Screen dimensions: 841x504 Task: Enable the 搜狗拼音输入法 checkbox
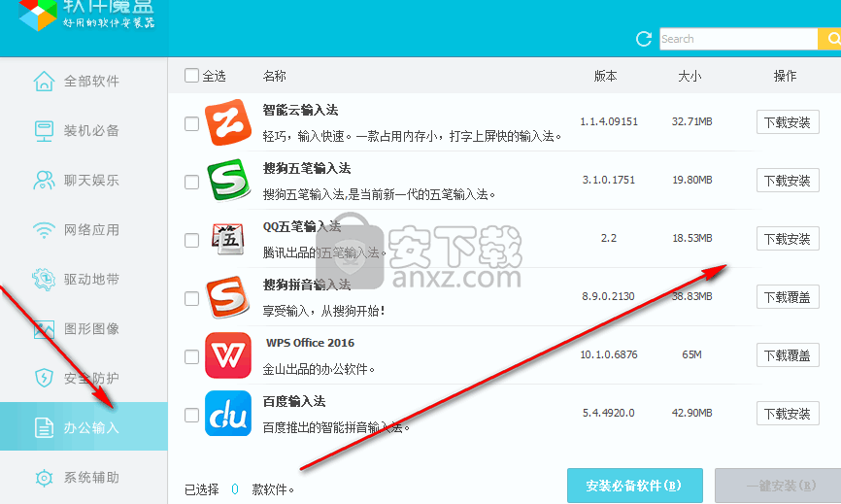[x=191, y=299]
